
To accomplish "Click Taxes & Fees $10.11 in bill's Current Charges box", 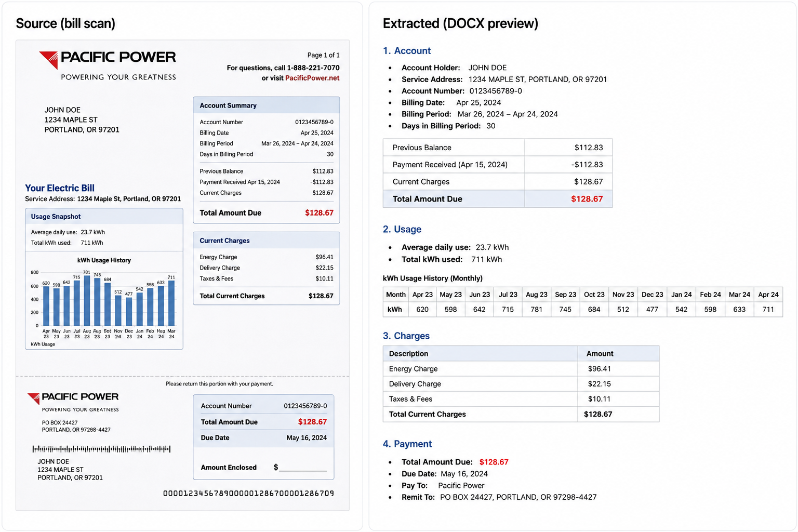I will [x=267, y=278].
